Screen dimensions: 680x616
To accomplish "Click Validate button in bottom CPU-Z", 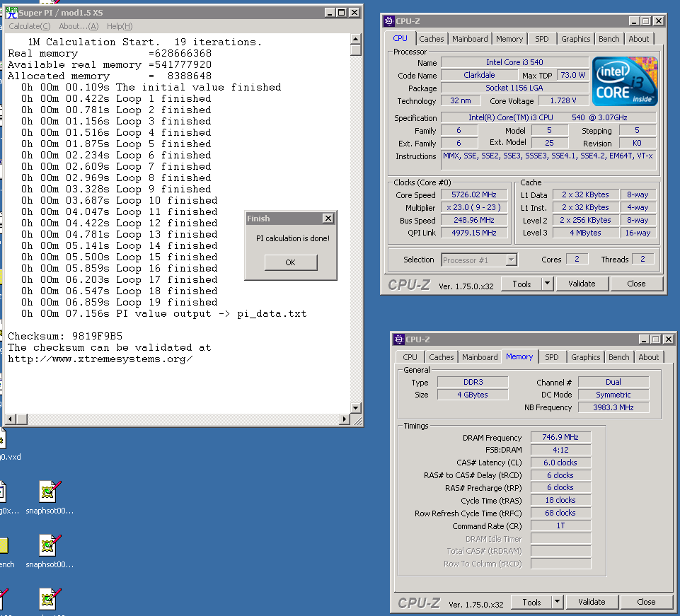I will (592, 602).
